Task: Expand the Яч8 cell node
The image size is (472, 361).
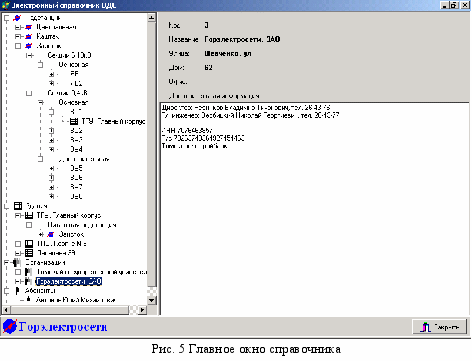Action: pos(52,196)
